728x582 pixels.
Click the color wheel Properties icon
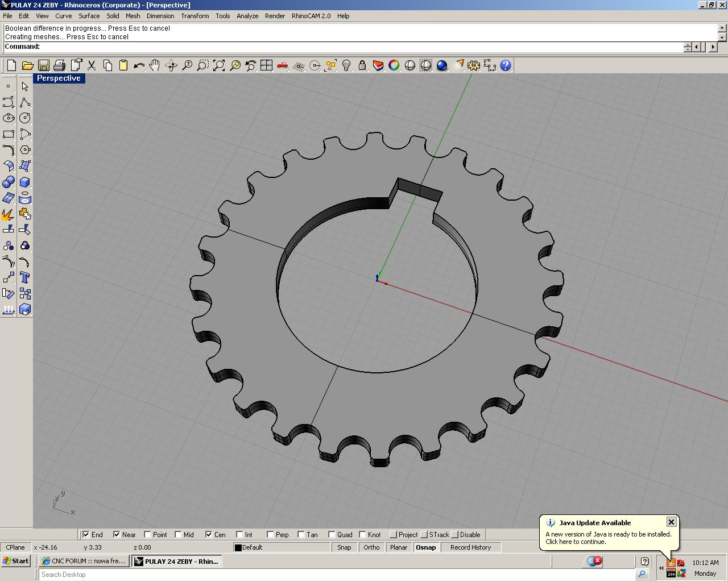[394, 65]
